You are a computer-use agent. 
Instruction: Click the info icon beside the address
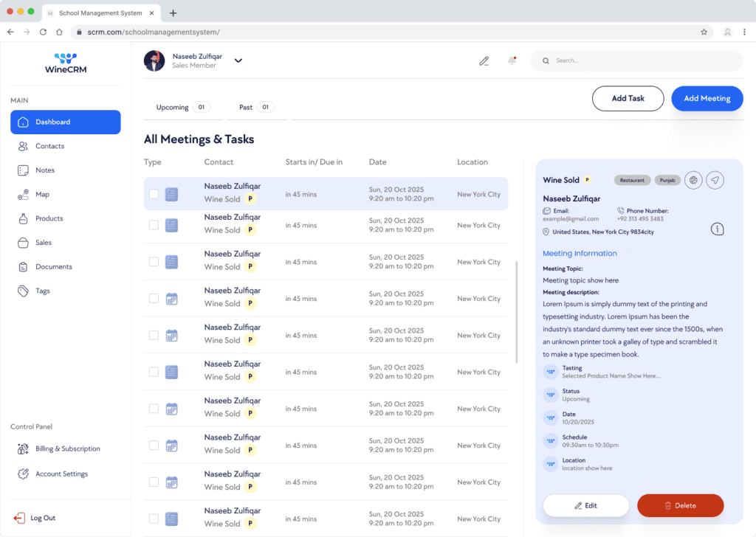click(717, 229)
